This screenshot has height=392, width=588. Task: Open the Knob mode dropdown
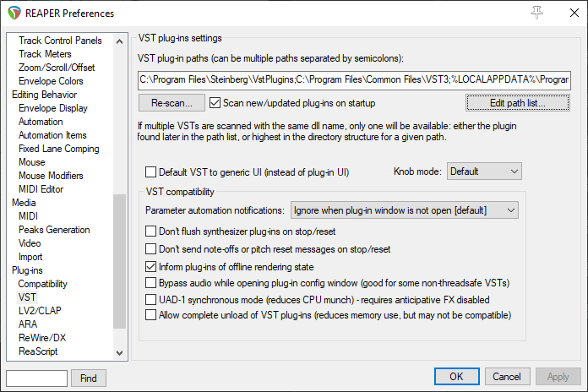click(x=483, y=171)
